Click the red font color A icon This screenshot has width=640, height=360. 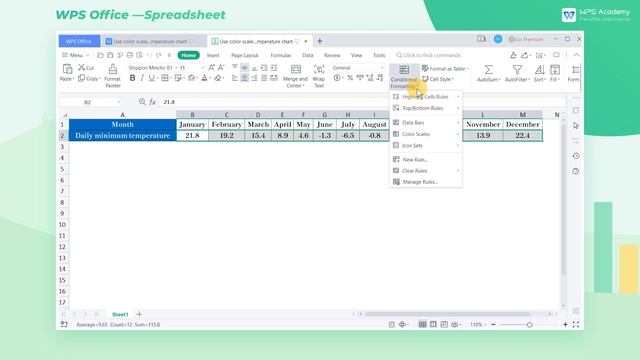pos(204,78)
